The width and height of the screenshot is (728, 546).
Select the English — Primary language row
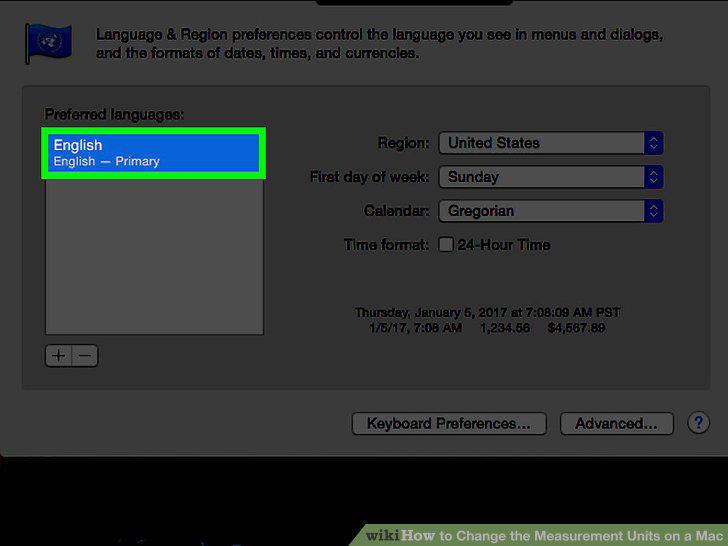point(154,153)
